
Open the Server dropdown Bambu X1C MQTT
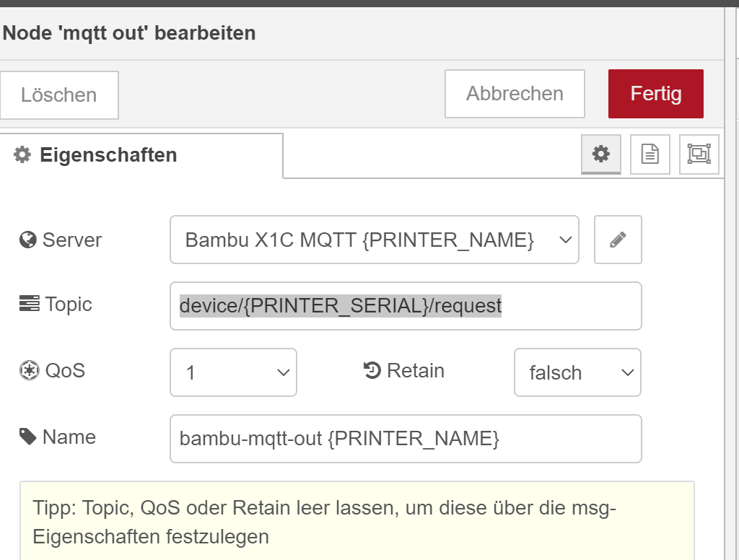[375, 240]
